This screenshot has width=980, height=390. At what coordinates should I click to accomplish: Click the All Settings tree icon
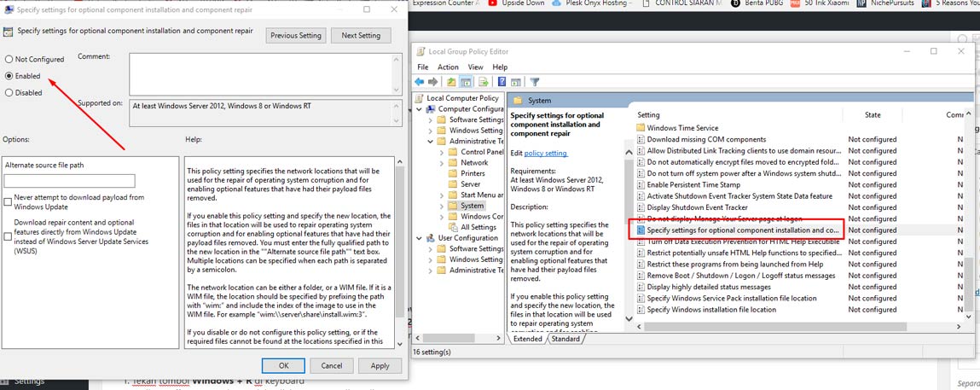[454, 228]
